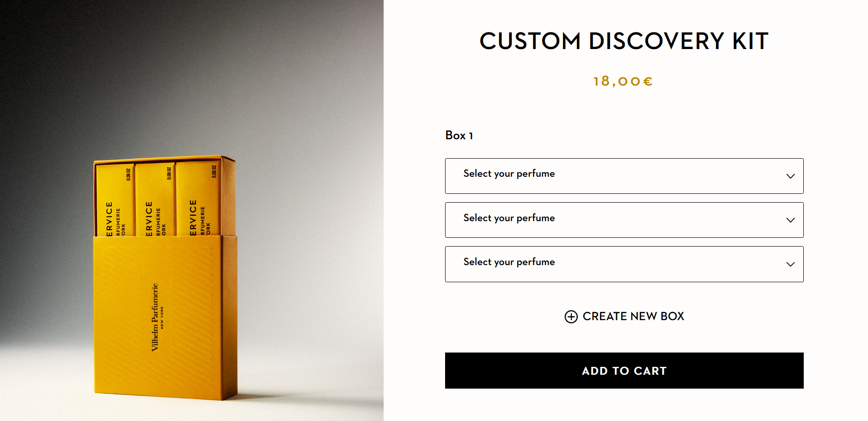Click the chevron arrow on the second perfume selector
This screenshot has width=868, height=421.
pos(790,220)
